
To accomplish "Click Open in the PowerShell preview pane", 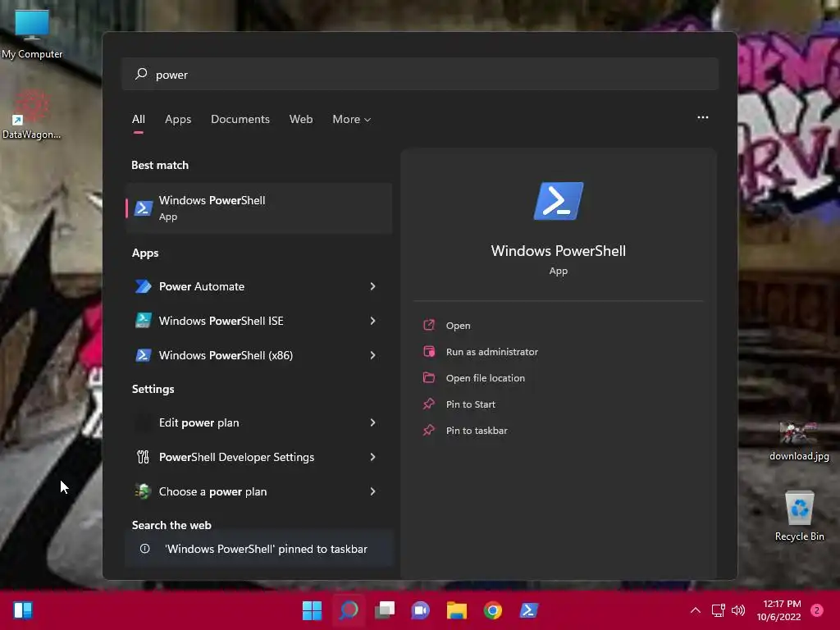I will tap(458, 326).
